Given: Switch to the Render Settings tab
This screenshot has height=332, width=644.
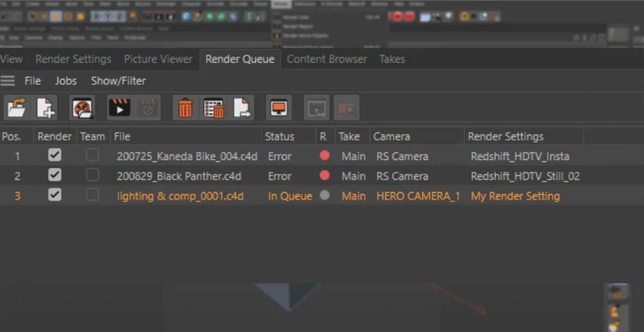Looking at the screenshot, I should pos(73,59).
